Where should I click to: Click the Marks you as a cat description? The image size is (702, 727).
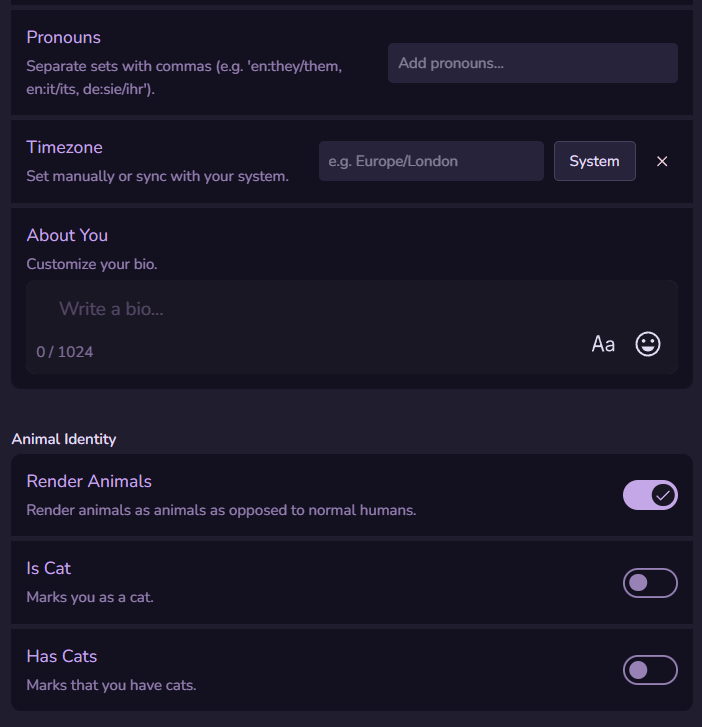[x=90, y=598]
